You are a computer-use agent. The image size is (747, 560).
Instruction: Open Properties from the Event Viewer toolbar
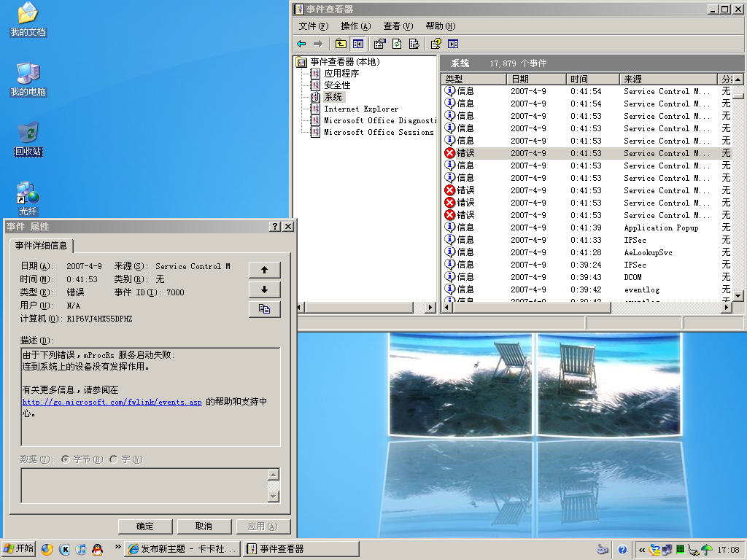tap(379, 44)
